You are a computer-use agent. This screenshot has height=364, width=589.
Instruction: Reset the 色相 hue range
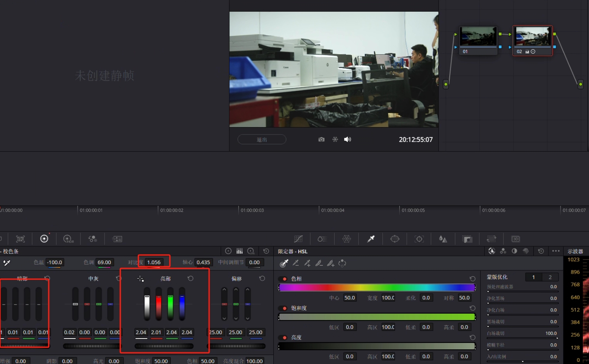point(473,279)
